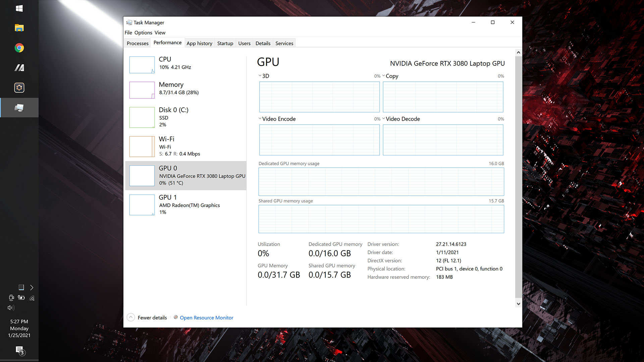Click hardware reserved memory 183 MB

444,277
